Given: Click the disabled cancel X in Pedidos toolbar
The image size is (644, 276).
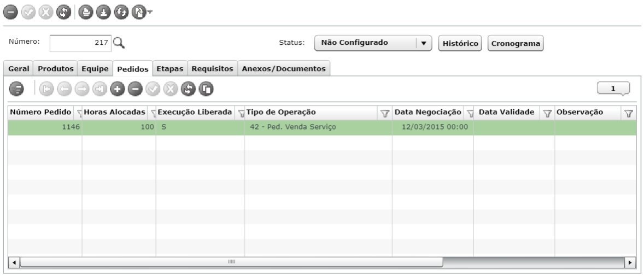Looking at the screenshot, I should pyautogui.click(x=171, y=89).
